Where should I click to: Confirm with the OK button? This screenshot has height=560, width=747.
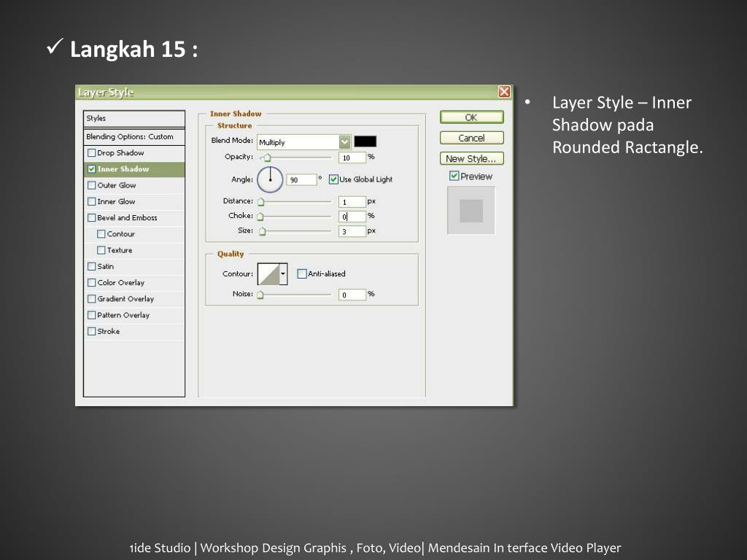click(472, 117)
